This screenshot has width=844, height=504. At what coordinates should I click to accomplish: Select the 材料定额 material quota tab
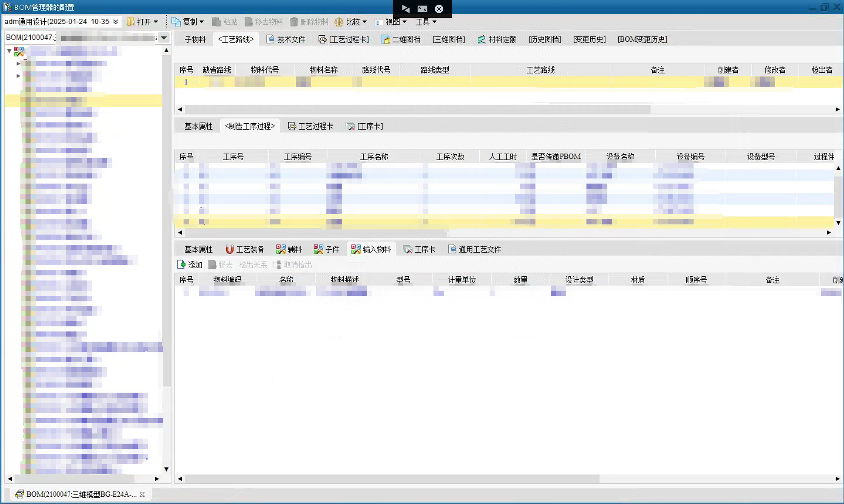(497, 39)
